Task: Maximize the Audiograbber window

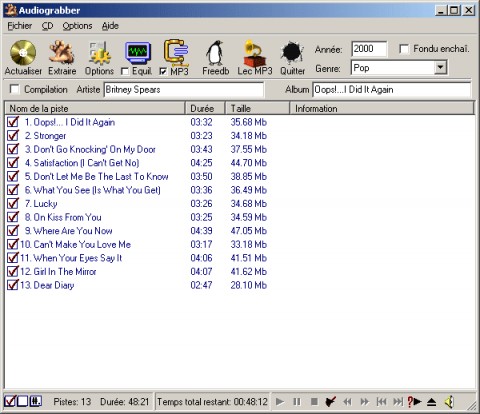Action: tap(454, 10)
